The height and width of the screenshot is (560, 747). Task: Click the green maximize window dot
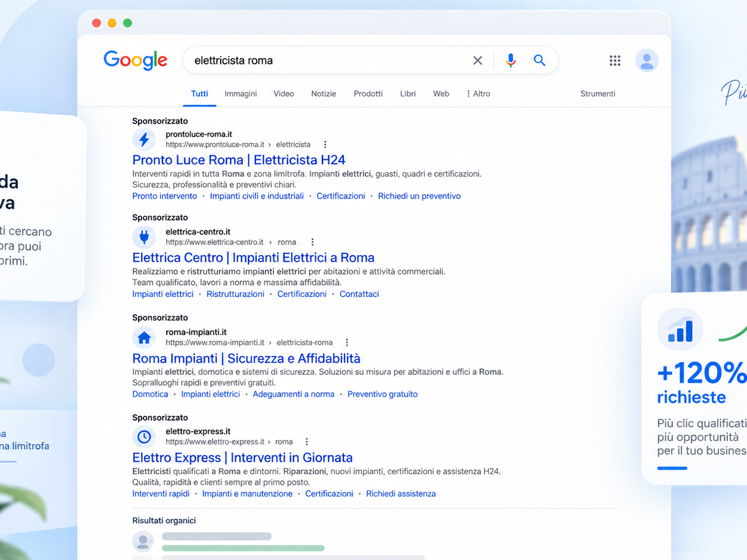[127, 23]
